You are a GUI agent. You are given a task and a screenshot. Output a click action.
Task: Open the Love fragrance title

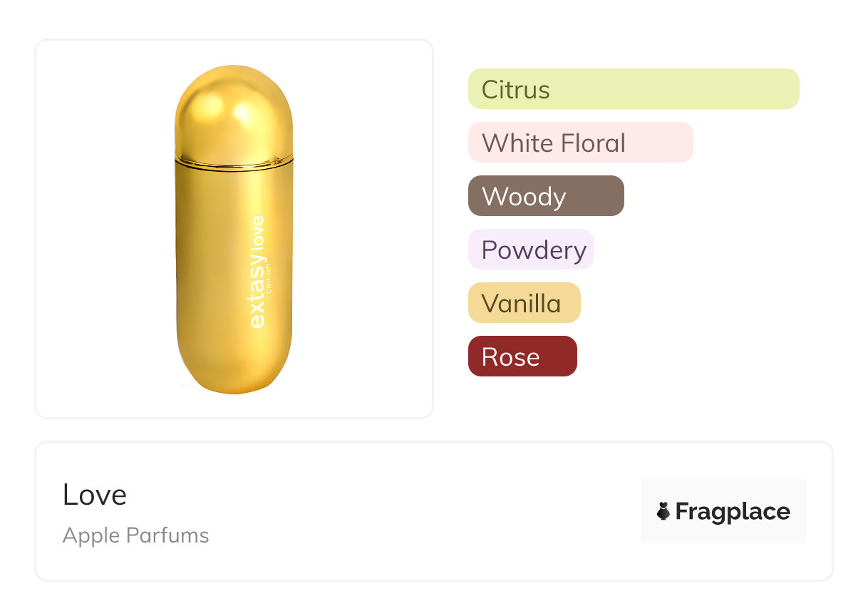94,495
